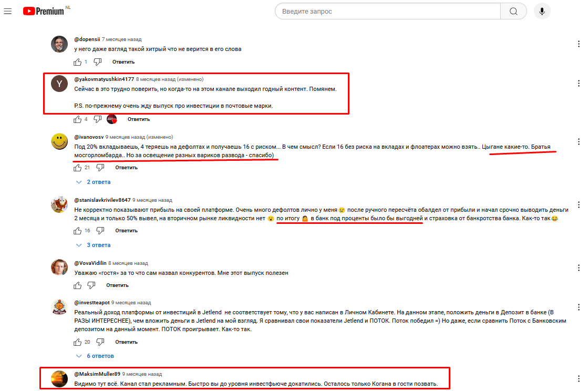Start voice search with microphone icon

[x=542, y=11]
